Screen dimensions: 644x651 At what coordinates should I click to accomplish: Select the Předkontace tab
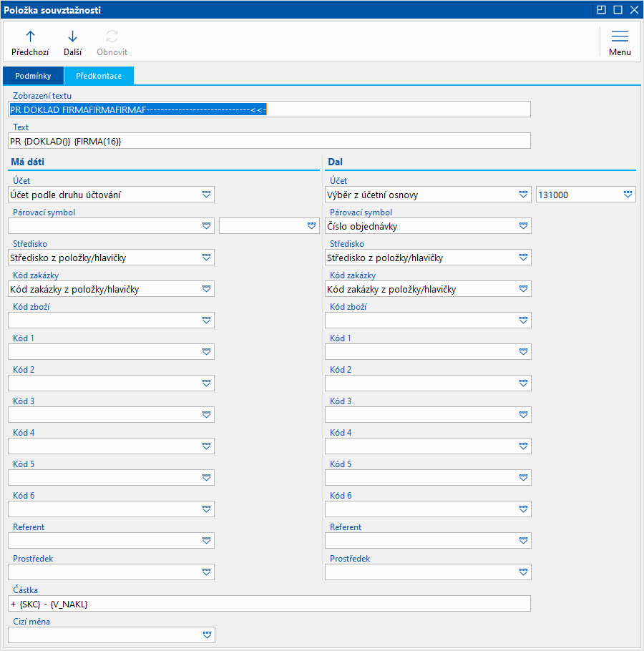click(x=99, y=76)
